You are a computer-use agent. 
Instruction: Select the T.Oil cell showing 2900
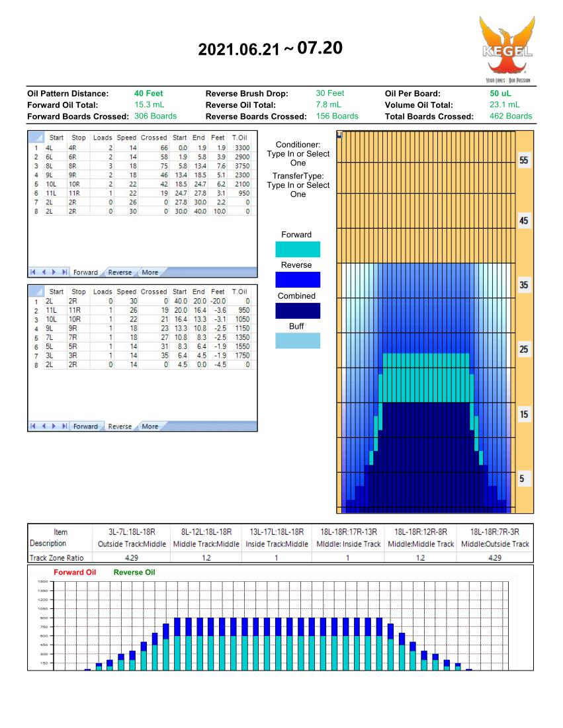coord(242,157)
